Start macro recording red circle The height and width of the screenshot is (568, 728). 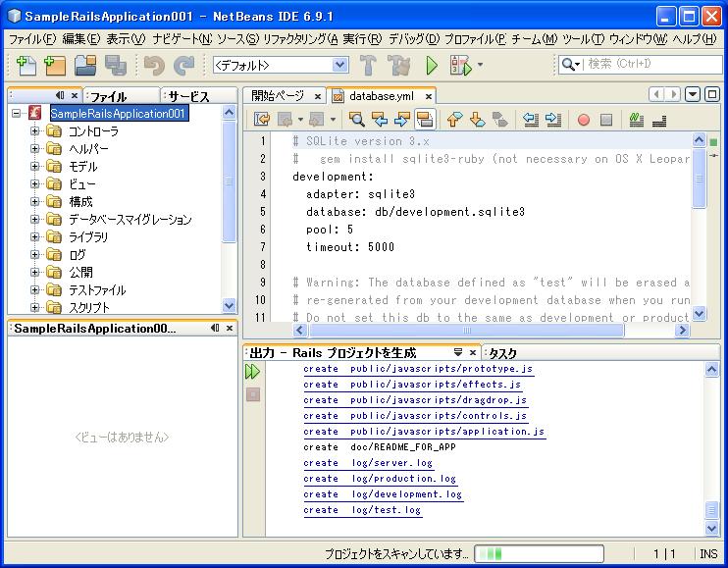click(x=584, y=121)
